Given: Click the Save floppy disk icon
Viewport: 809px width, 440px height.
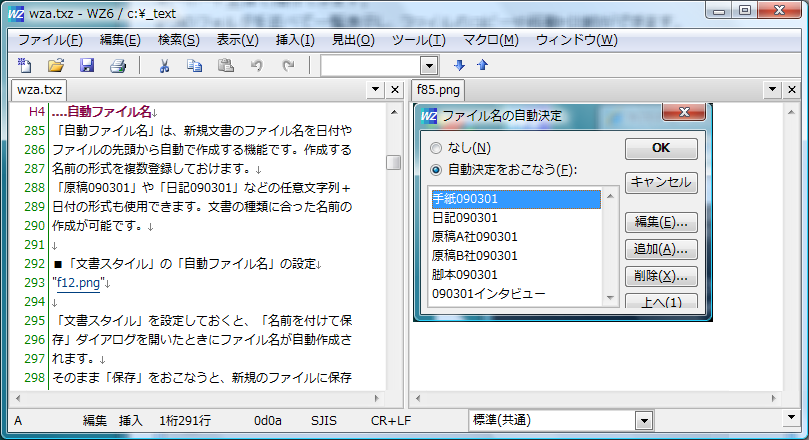Looking at the screenshot, I should 86,66.
